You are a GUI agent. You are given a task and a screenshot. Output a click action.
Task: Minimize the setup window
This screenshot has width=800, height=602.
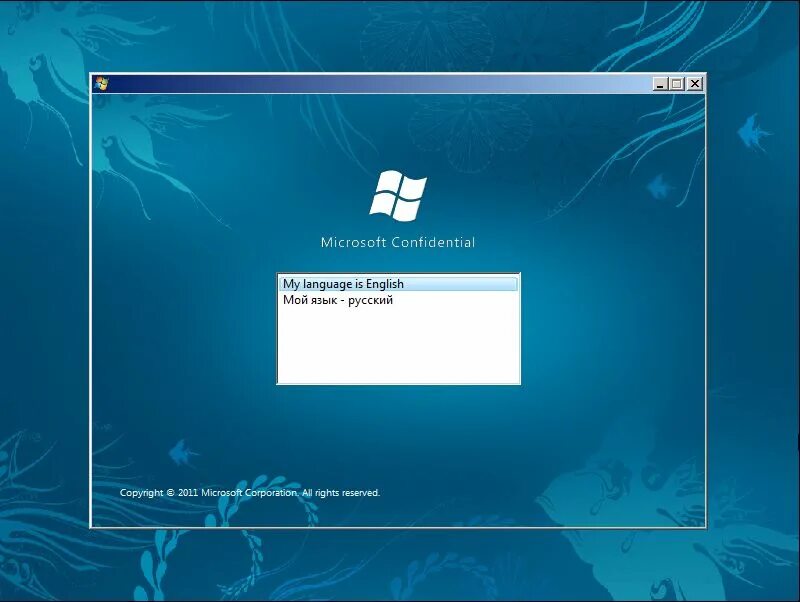pos(660,84)
